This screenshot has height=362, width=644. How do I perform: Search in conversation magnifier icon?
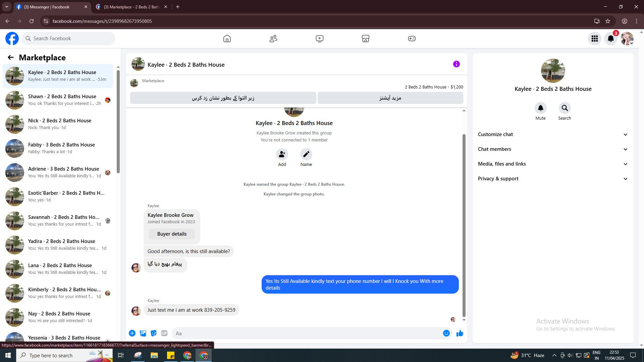coord(565,108)
